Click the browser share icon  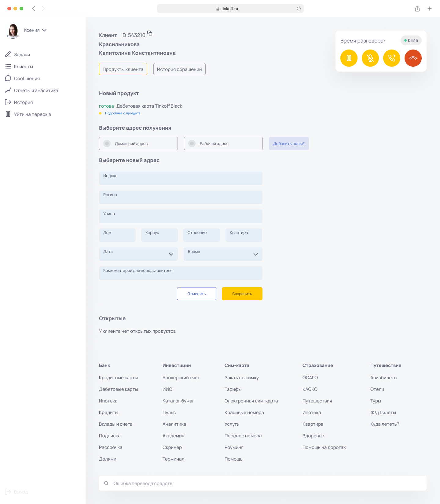[x=417, y=9]
